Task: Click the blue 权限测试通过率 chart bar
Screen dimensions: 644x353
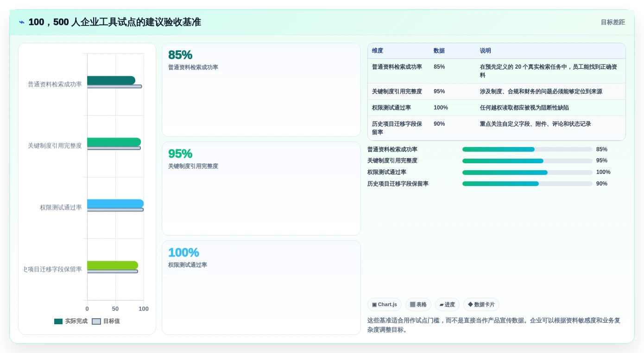Action: point(115,204)
